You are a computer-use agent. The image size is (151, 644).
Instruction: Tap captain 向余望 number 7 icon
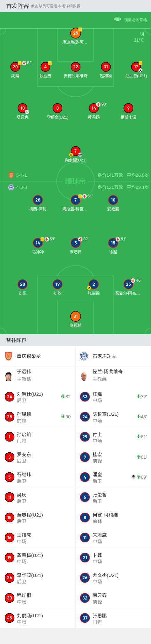(76, 151)
